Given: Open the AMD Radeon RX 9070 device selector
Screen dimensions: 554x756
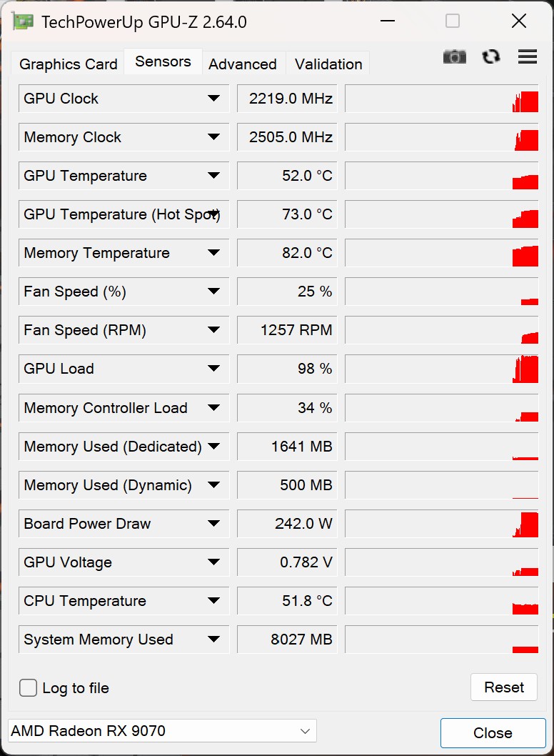Looking at the screenshot, I should pos(162,731).
